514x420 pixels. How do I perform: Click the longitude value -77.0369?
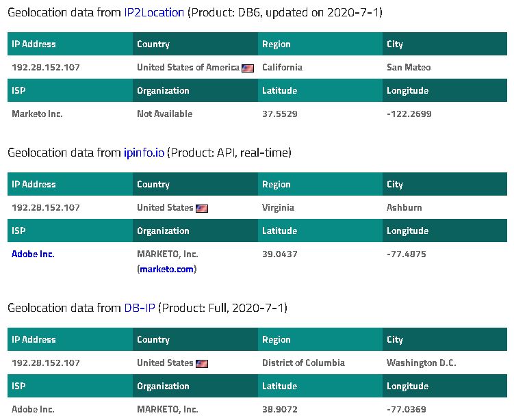point(407,409)
